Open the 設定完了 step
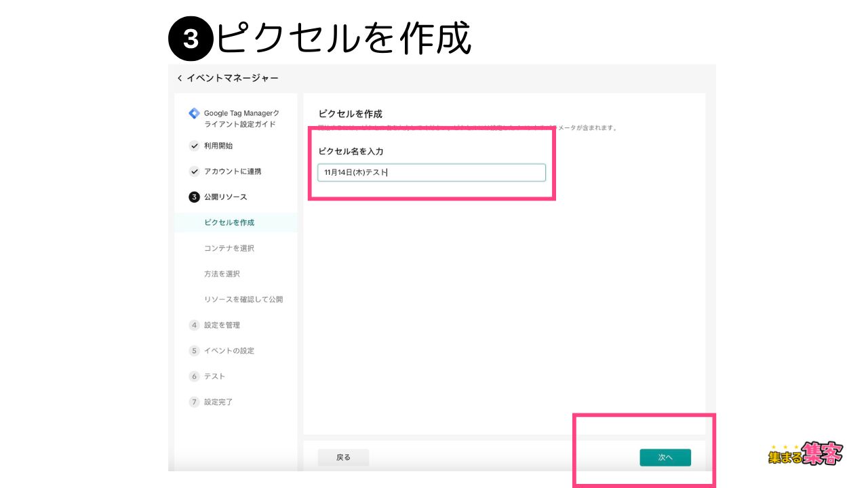Viewport: 868px width, 488px height. [x=218, y=402]
